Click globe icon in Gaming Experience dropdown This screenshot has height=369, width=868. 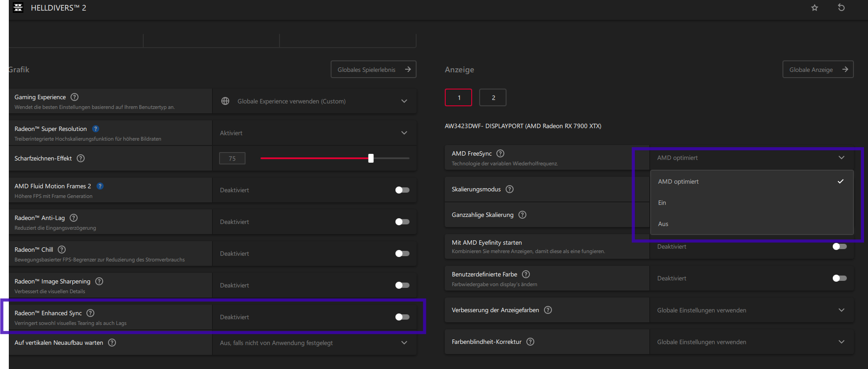225,101
